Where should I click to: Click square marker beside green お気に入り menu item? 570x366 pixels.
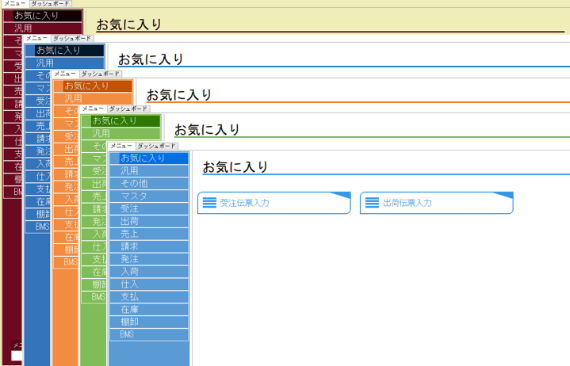[x=86, y=121]
